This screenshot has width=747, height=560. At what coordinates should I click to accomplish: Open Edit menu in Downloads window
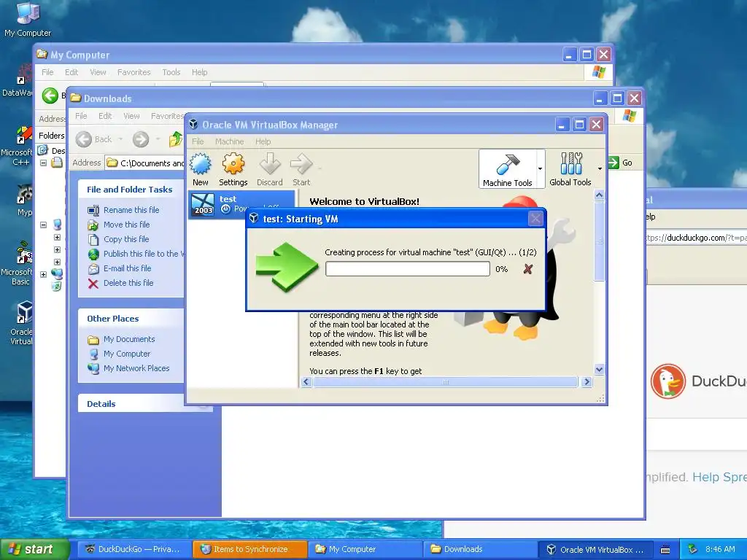(105, 116)
